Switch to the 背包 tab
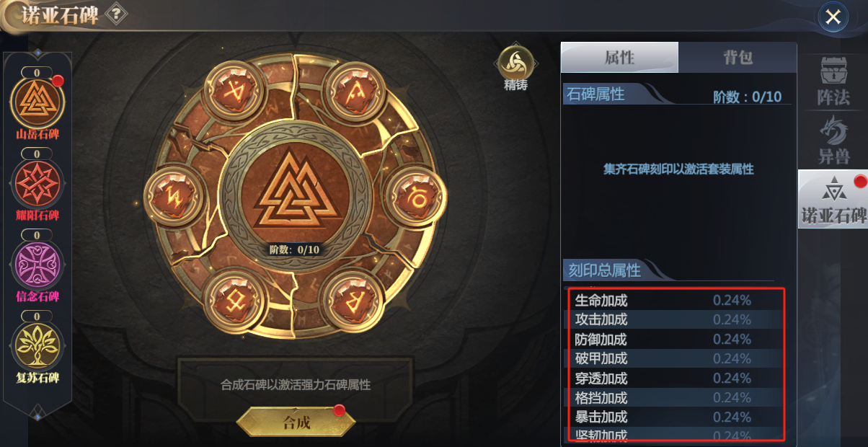Image resolution: width=868 pixels, height=447 pixels. (738, 57)
